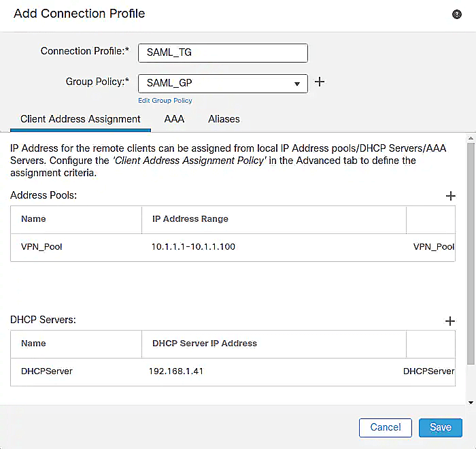Open the Aliases tab
This screenshot has height=449, width=476.
[224, 119]
